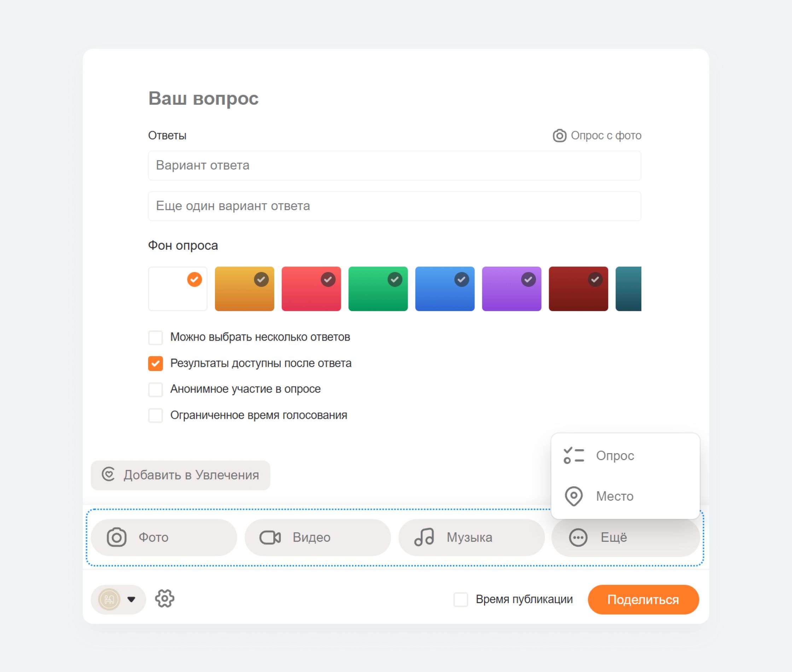The width and height of the screenshot is (792, 672).
Task: Click the location pin icon for Место
Action: click(573, 496)
